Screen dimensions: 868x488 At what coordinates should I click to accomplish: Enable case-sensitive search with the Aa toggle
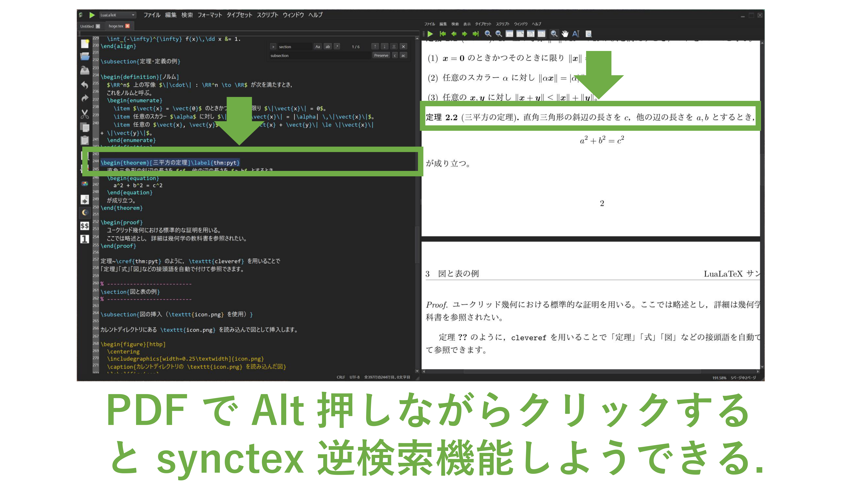[x=318, y=46]
